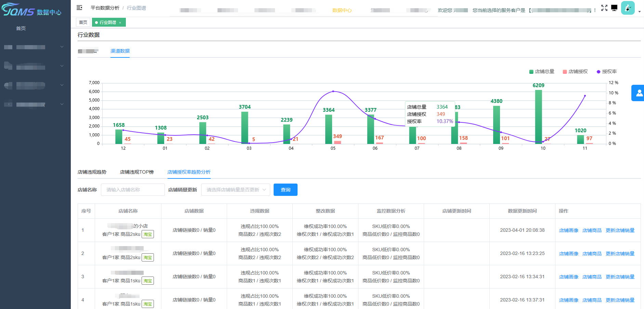The height and width of the screenshot is (309, 644).
Task: Open the user avatar in the top right
Action: pyautogui.click(x=628, y=8)
